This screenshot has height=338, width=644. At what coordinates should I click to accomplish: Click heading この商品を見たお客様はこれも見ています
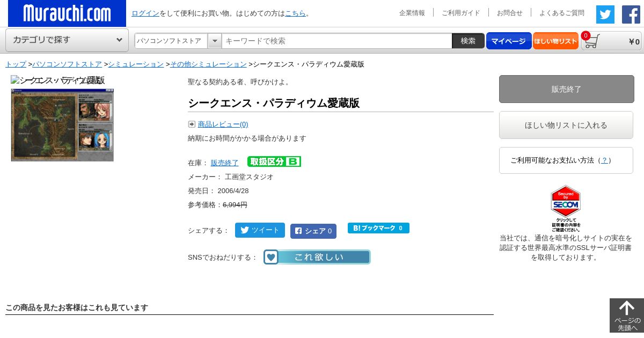tap(77, 307)
